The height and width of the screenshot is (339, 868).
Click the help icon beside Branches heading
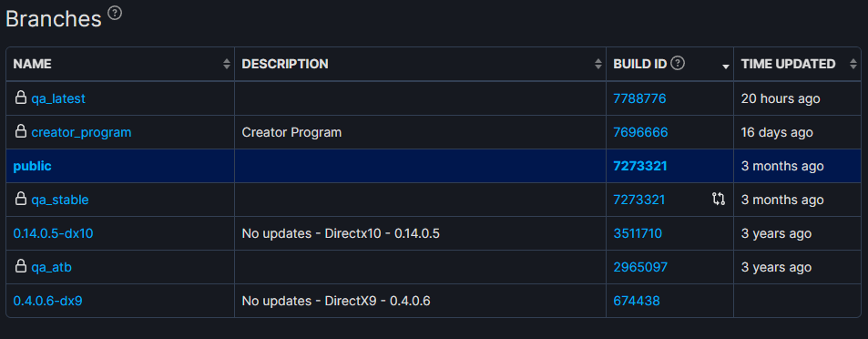(115, 13)
